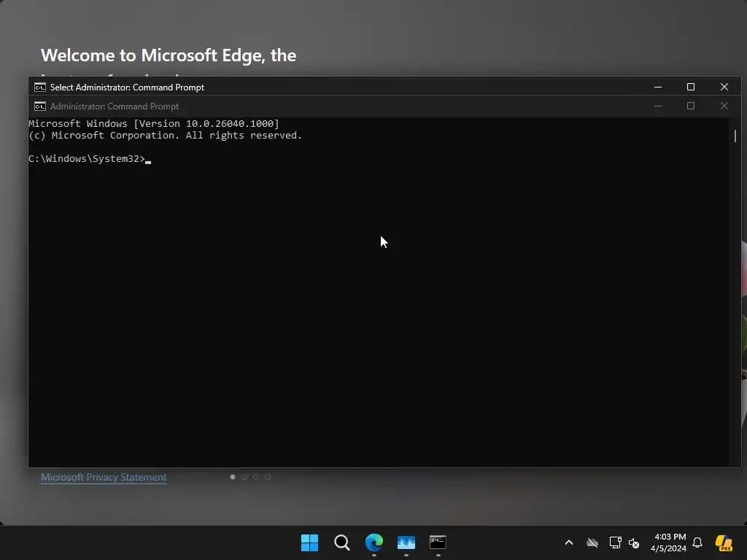Switch to Microsoft Edge in taskbar
The width and height of the screenshot is (747, 560).
374,542
